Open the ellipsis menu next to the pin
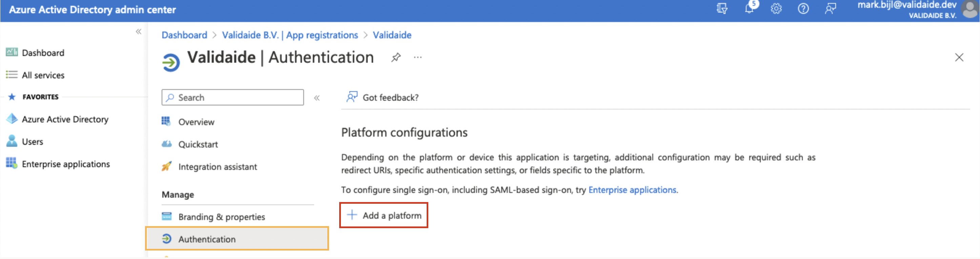 418,57
